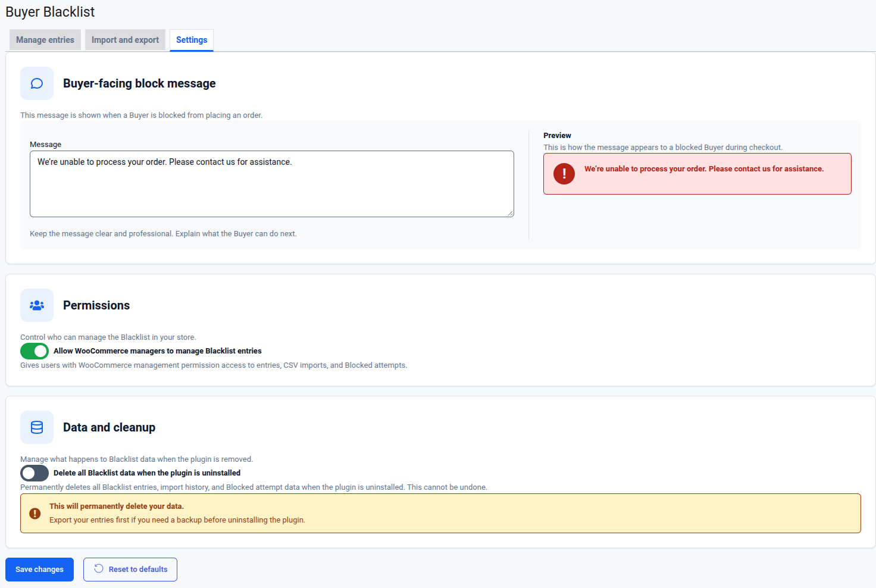Click the database icon beside Data and cleanup
Screen dimensions: 876x588
click(x=37, y=427)
